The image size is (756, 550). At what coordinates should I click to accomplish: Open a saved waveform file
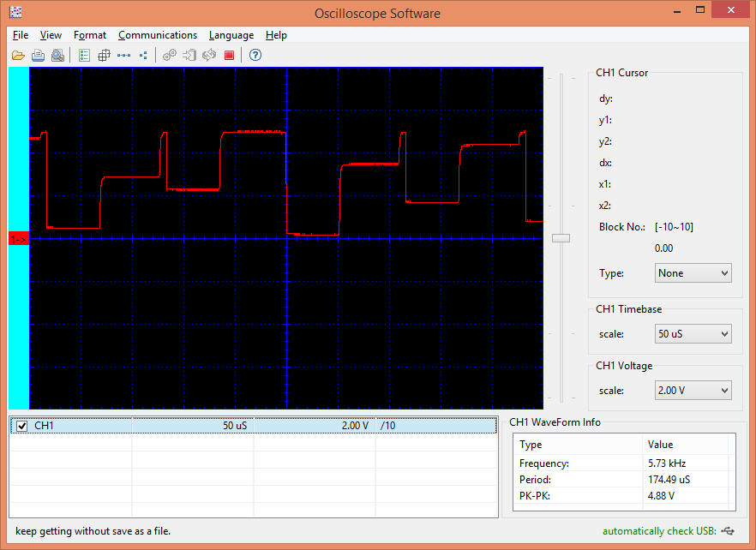18,55
